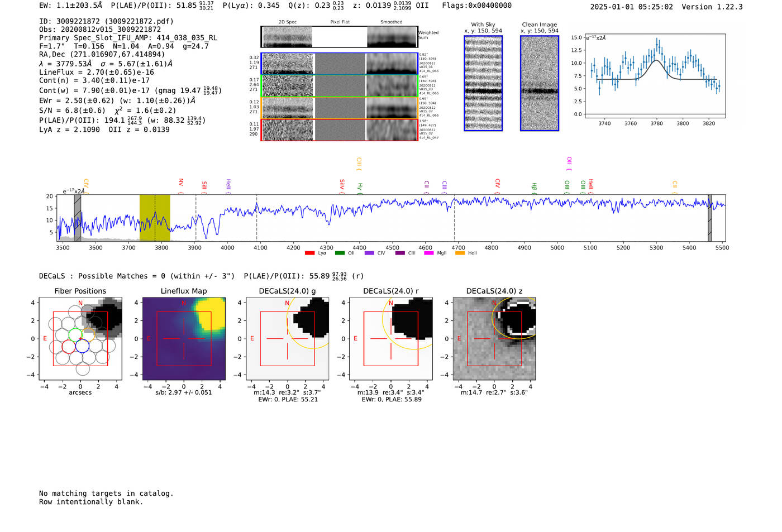Select the red-bordered 2D fiber spectrum row
Viewport: 782px width, 532px height.
(339, 130)
